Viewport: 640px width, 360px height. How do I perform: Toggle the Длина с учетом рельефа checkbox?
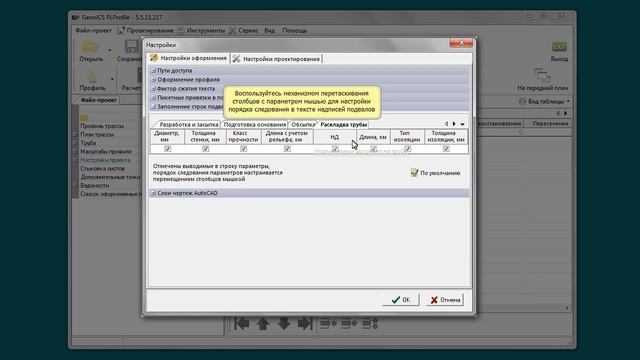[287, 149]
